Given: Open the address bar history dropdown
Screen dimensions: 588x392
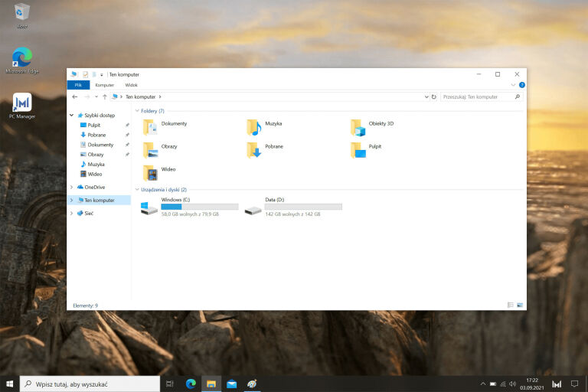Looking at the screenshot, I should [x=426, y=96].
